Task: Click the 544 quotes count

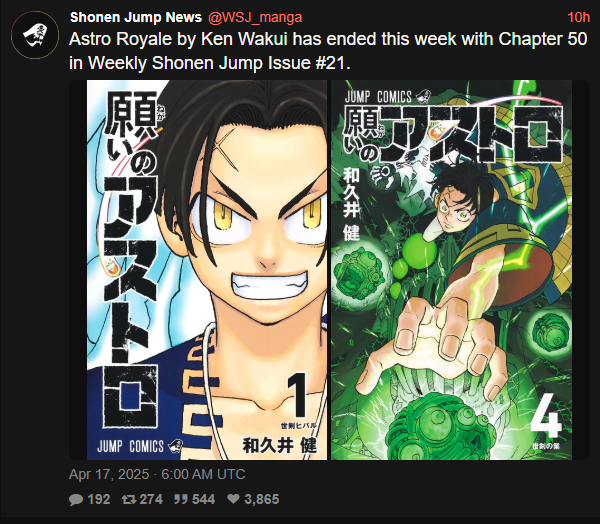Action: click(204, 499)
